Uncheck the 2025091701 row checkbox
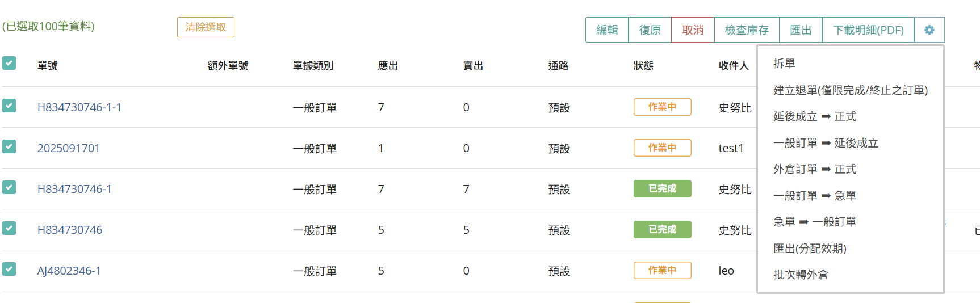Viewport: 980px width, 303px height. point(9,146)
